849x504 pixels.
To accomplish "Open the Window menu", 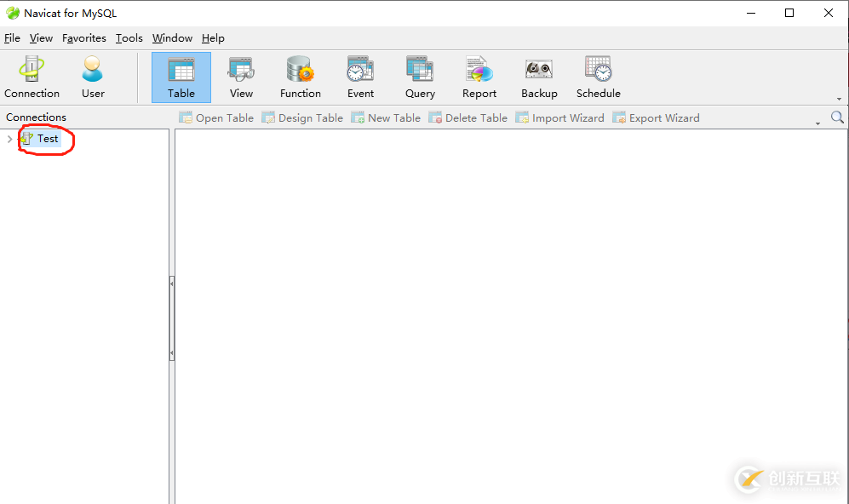I will pyautogui.click(x=172, y=38).
